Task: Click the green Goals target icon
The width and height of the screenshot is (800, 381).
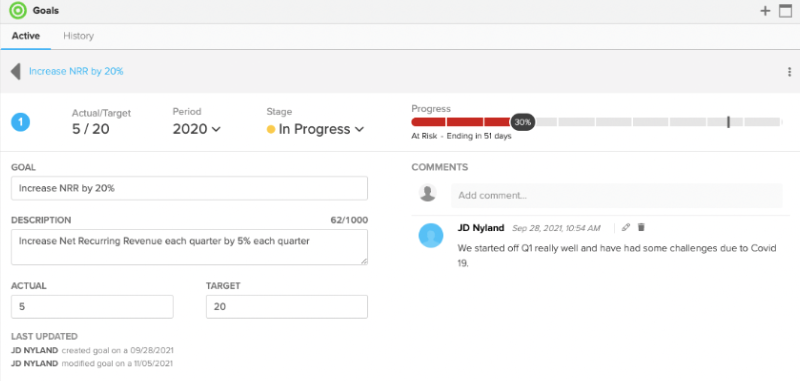Action: tap(18, 10)
